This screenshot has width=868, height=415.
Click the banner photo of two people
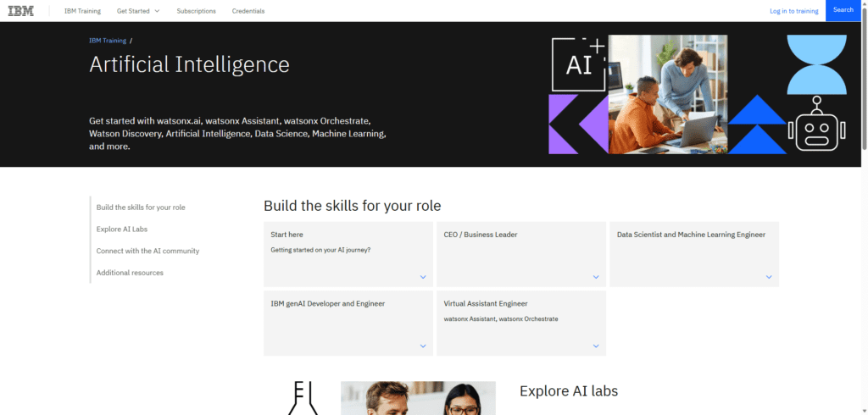coord(668,95)
